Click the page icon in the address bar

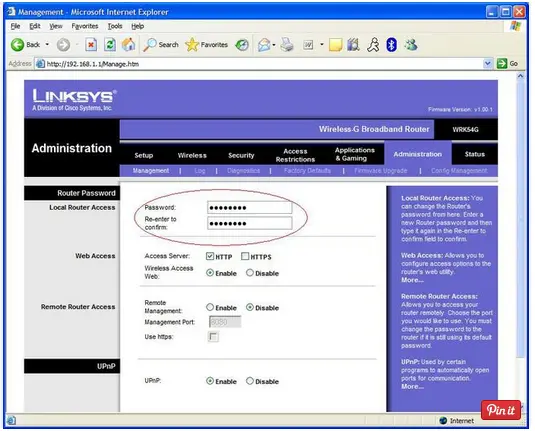40,64
